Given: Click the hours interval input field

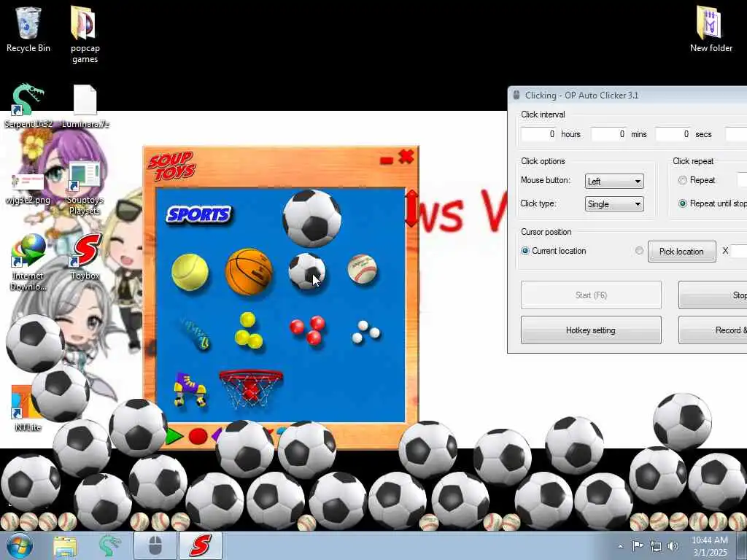Looking at the screenshot, I should (x=538, y=134).
